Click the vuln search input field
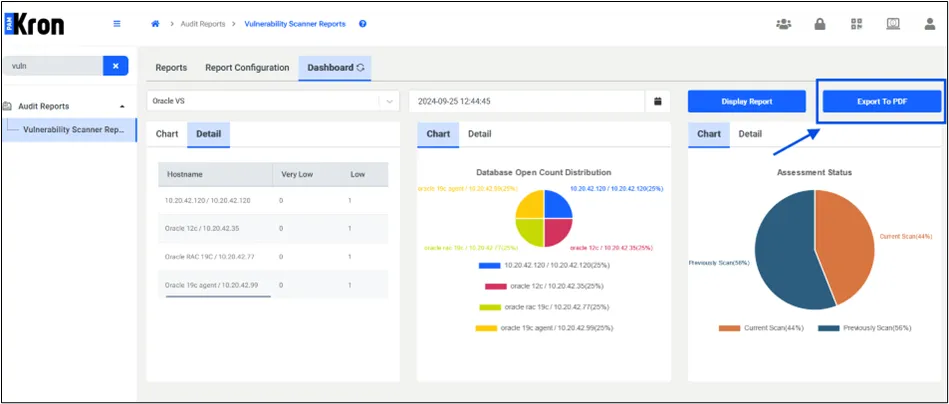The image size is (949, 404). [53, 66]
